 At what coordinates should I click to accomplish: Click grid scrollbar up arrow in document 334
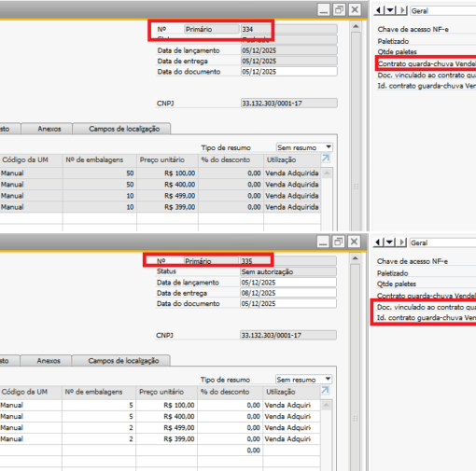pyautogui.click(x=327, y=173)
